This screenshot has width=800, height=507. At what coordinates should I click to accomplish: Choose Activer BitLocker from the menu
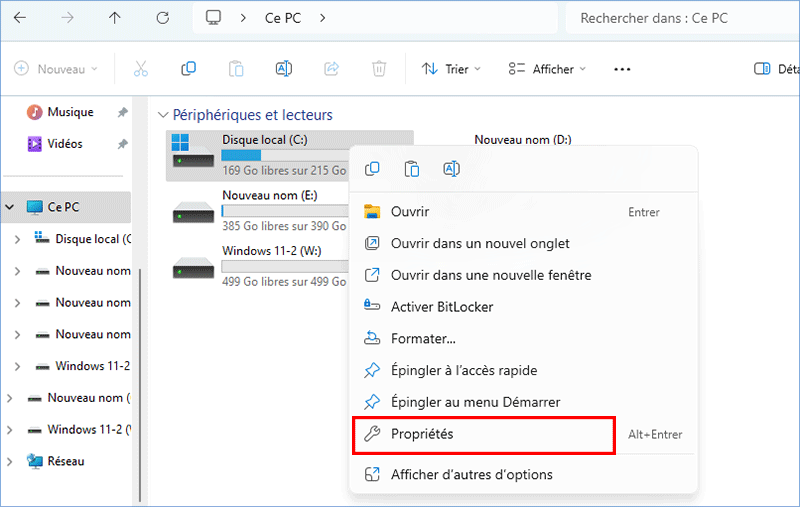click(x=523, y=307)
